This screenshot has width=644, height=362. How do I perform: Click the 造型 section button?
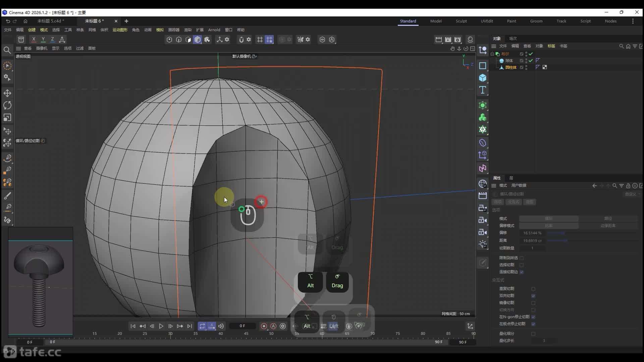click(x=530, y=202)
